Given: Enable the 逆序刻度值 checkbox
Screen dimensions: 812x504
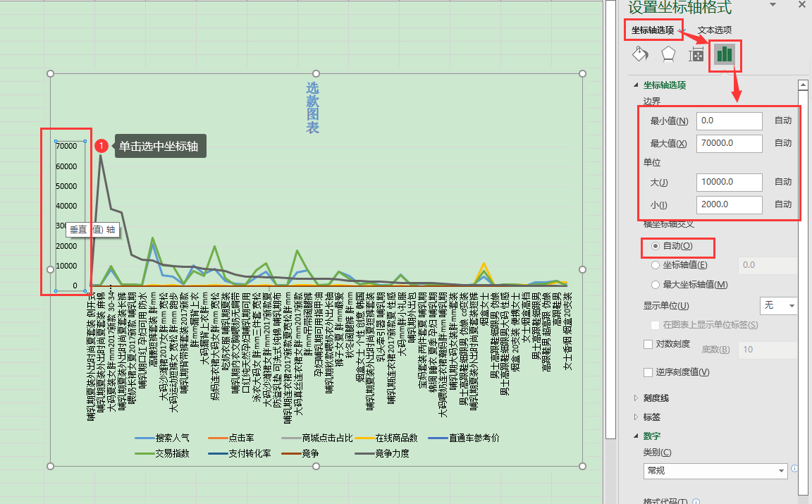Looking at the screenshot, I should coord(648,372).
